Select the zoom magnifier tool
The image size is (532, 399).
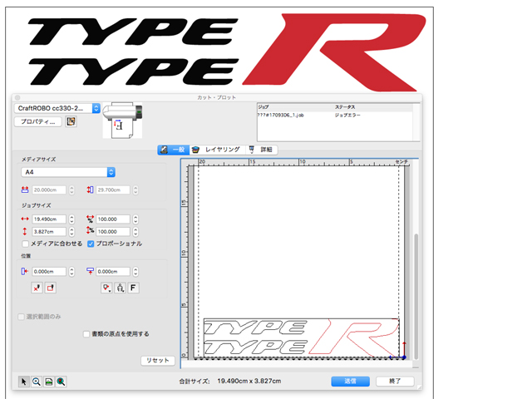point(37,382)
